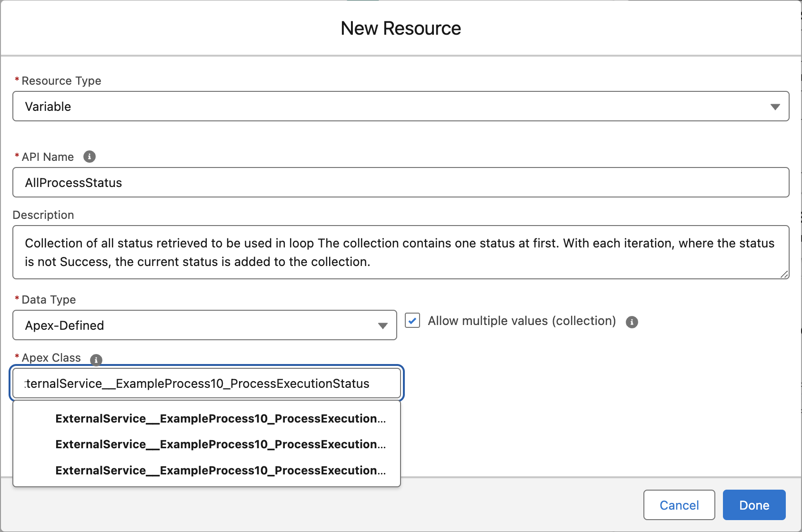Click into the Description text area
The height and width of the screenshot is (532, 802).
[401, 252]
